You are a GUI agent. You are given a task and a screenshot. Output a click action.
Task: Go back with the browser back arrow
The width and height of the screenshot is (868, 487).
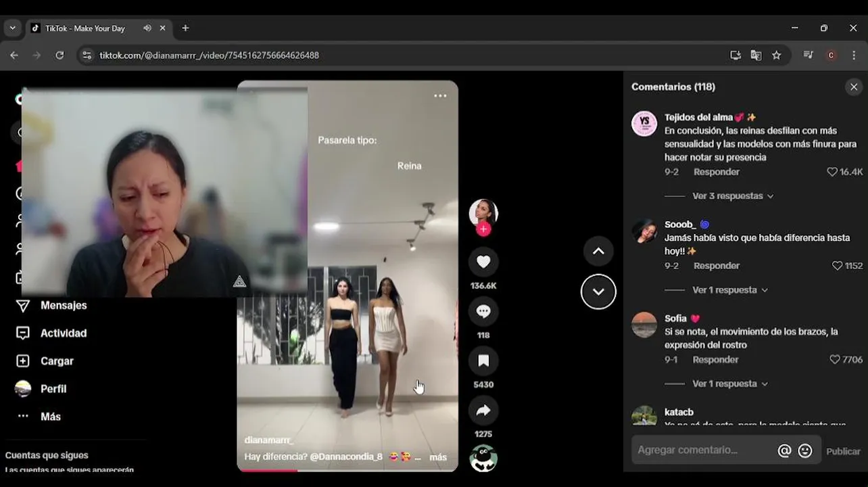[x=14, y=55]
